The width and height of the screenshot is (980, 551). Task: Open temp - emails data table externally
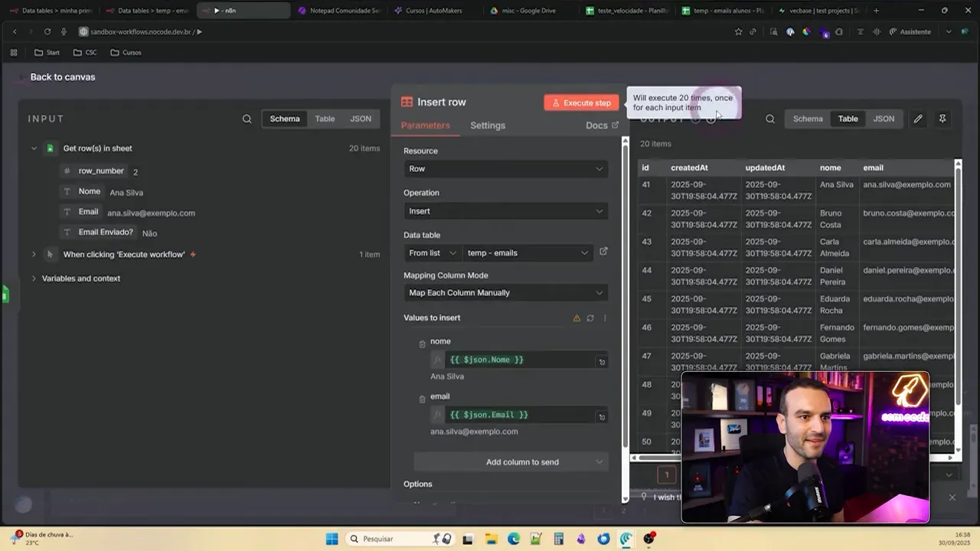tap(603, 253)
